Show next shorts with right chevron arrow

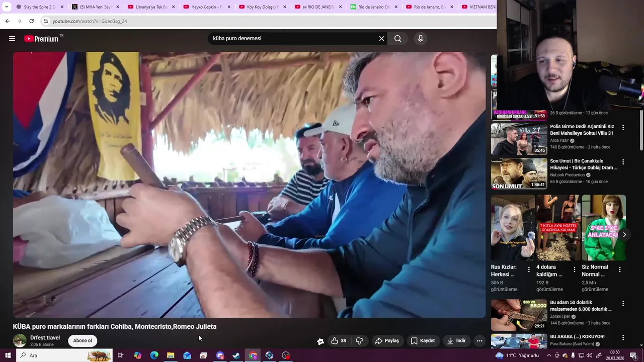point(624,235)
